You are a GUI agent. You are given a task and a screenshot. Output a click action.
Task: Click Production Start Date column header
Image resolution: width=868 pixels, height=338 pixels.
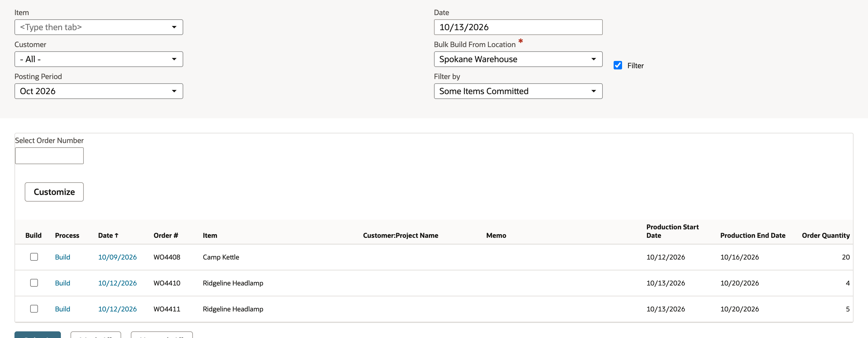672,231
